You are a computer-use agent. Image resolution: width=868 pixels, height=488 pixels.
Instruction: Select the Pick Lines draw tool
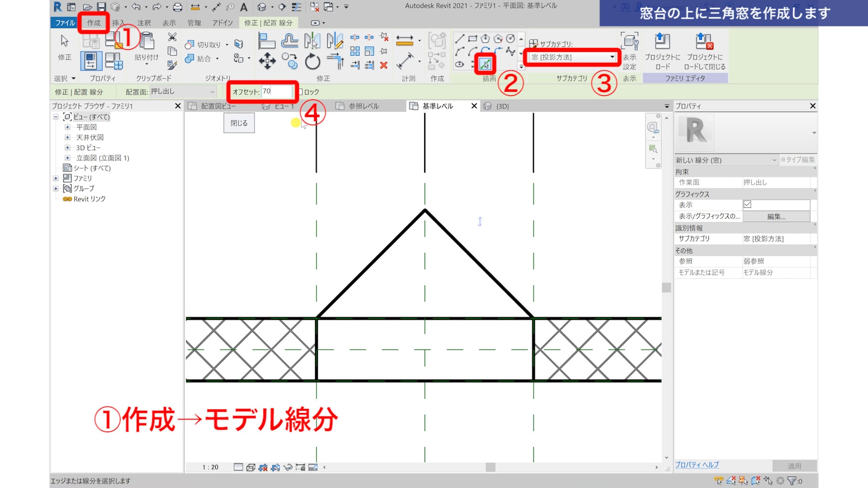tap(485, 64)
